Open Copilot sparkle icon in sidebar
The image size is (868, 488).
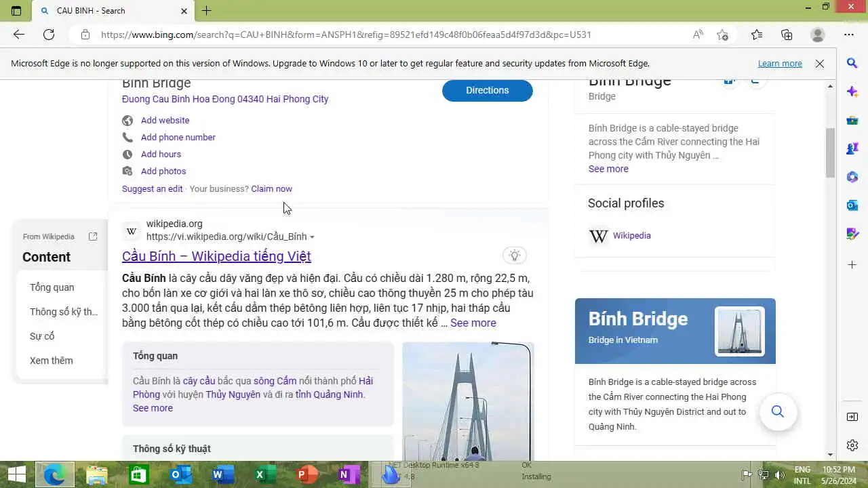pyautogui.click(x=852, y=91)
